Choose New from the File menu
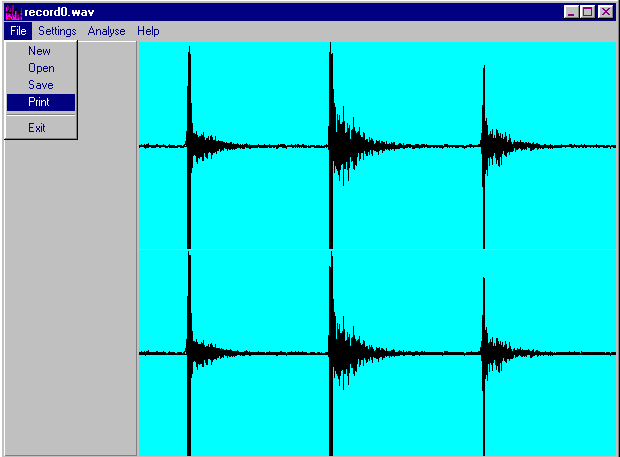Viewport: 620px width, 457px height. 41,51
